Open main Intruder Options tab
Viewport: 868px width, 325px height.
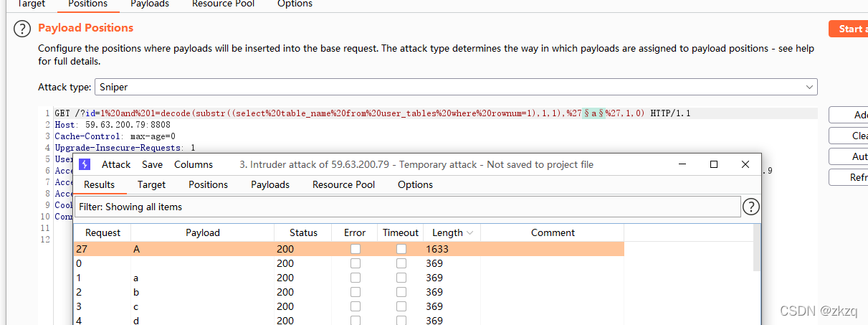point(295,4)
